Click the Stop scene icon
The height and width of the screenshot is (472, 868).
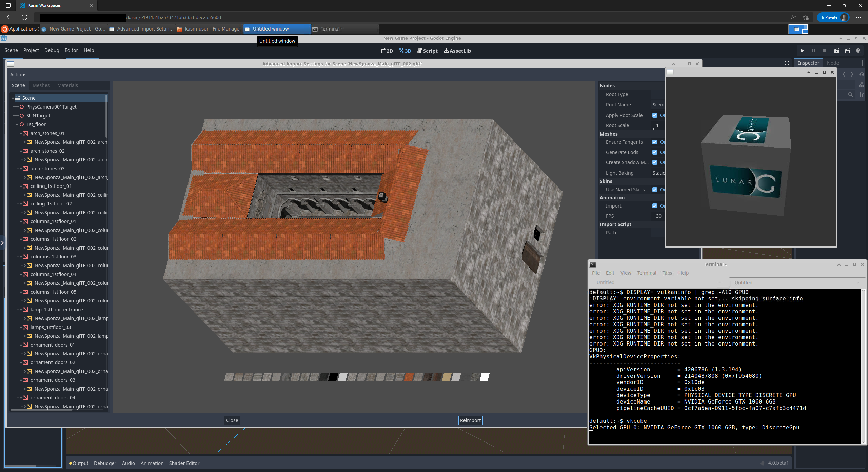(824, 51)
